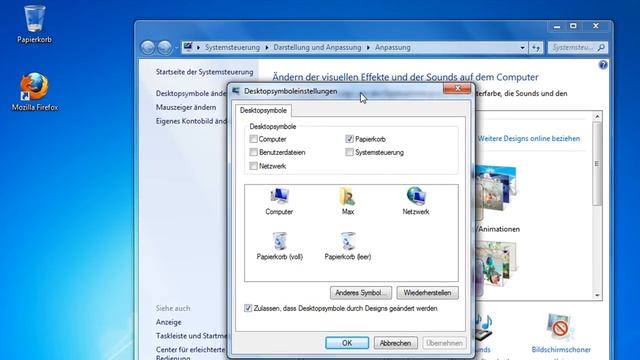This screenshot has height=360, width=640.
Task: Click the refresh button beside the address bar
Action: [x=536, y=48]
